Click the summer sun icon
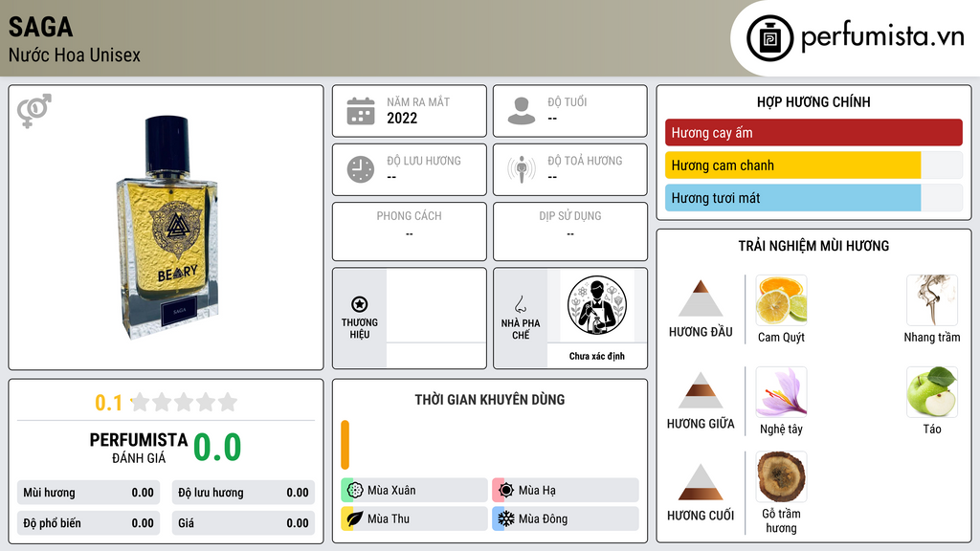Viewport: 980px width, 551px height. (506, 491)
